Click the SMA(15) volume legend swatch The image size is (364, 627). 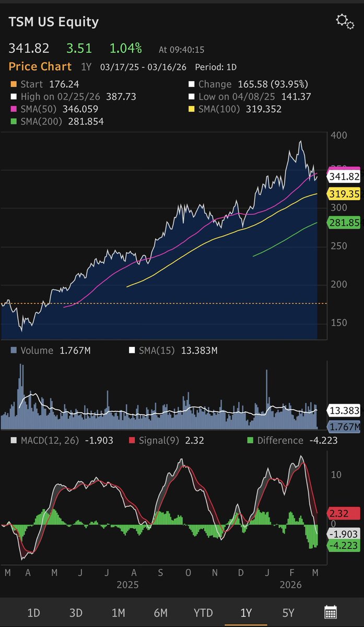pyautogui.click(x=132, y=351)
